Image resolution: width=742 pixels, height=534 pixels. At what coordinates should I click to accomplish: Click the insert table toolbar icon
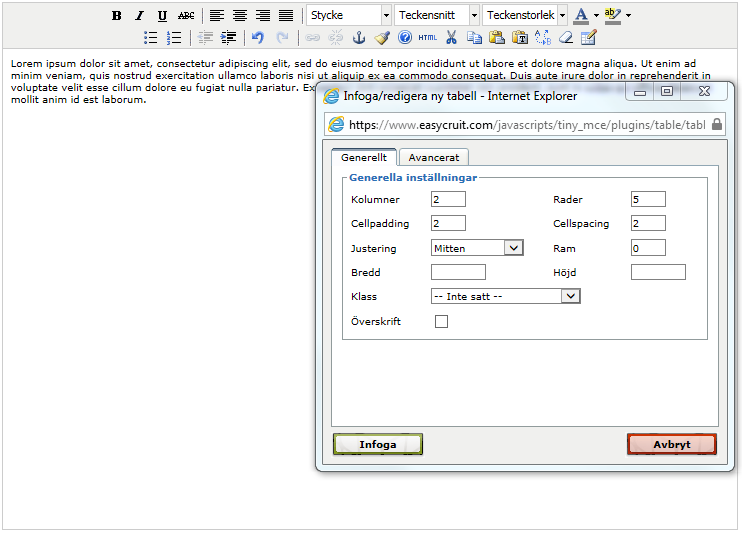[588, 37]
